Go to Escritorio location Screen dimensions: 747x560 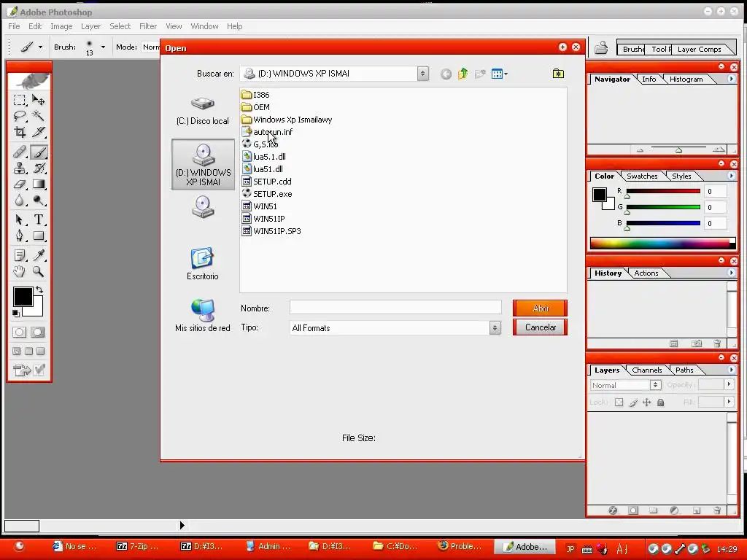click(x=203, y=264)
